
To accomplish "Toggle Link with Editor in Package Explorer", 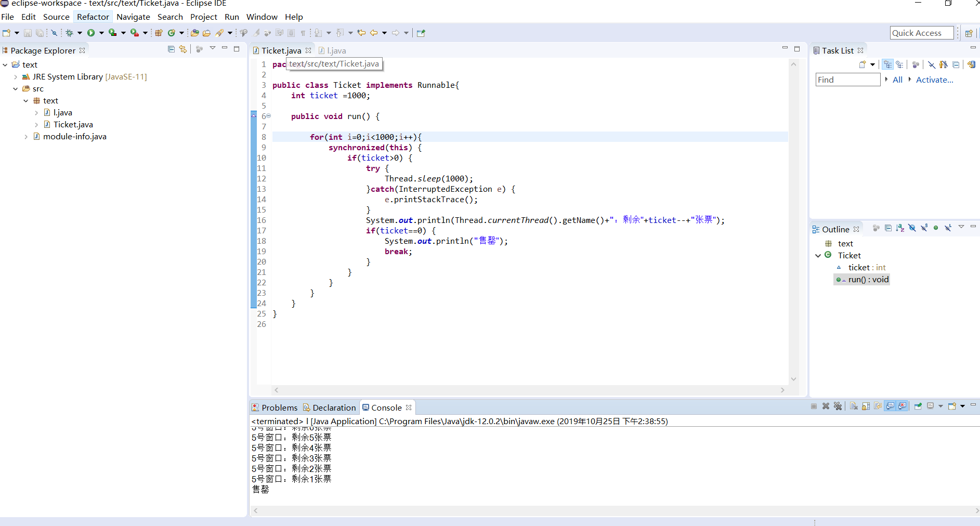I will click(x=182, y=49).
